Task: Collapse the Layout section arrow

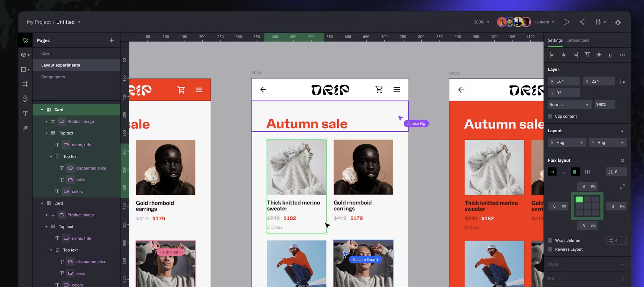Action: tap(622, 131)
